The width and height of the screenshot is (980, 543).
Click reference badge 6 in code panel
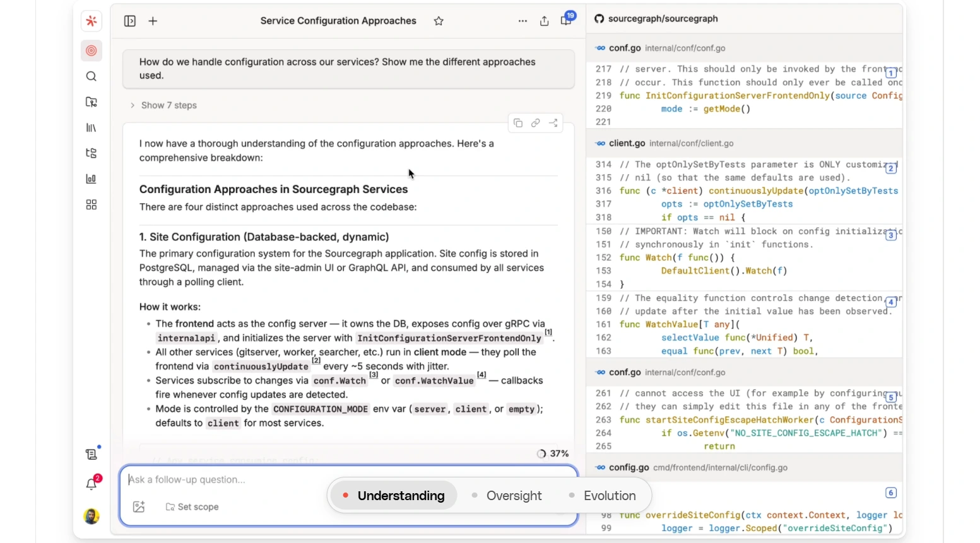click(891, 493)
